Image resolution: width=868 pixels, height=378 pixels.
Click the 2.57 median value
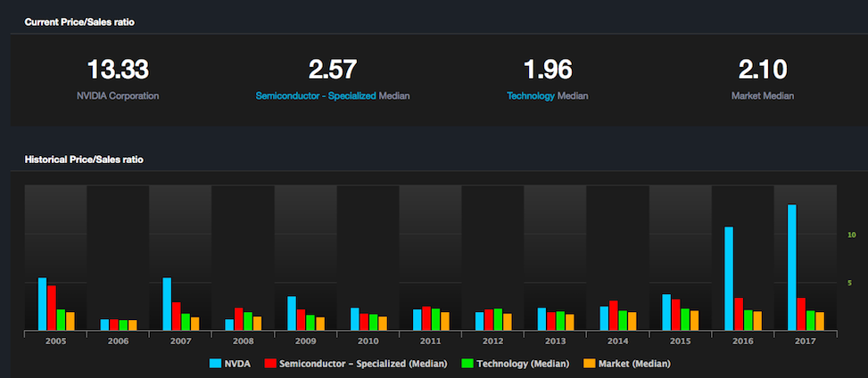(x=333, y=70)
